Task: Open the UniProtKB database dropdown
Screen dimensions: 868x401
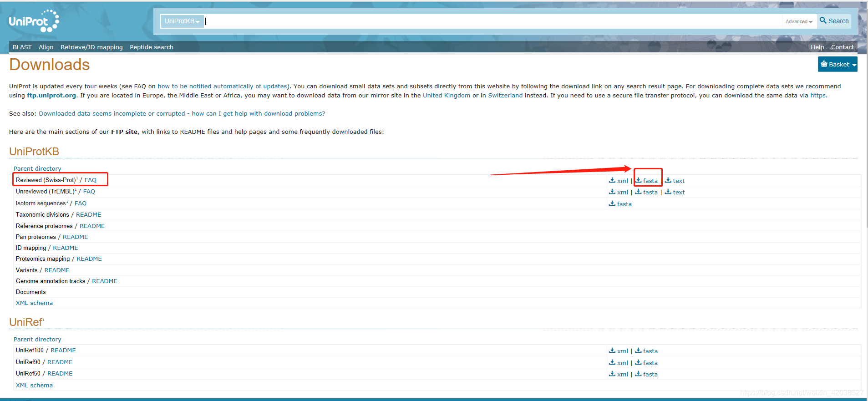Action: (x=182, y=21)
